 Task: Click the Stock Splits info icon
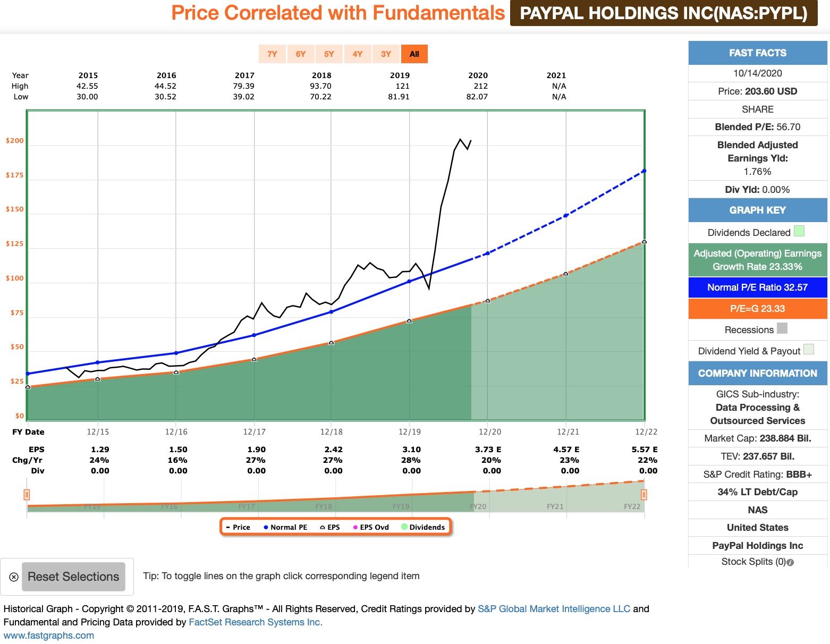point(790,562)
